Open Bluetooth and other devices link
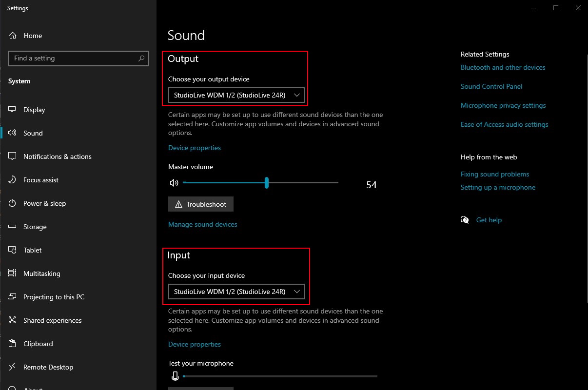Image resolution: width=588 pixels, height=390 pixels. tap(503, 67)
